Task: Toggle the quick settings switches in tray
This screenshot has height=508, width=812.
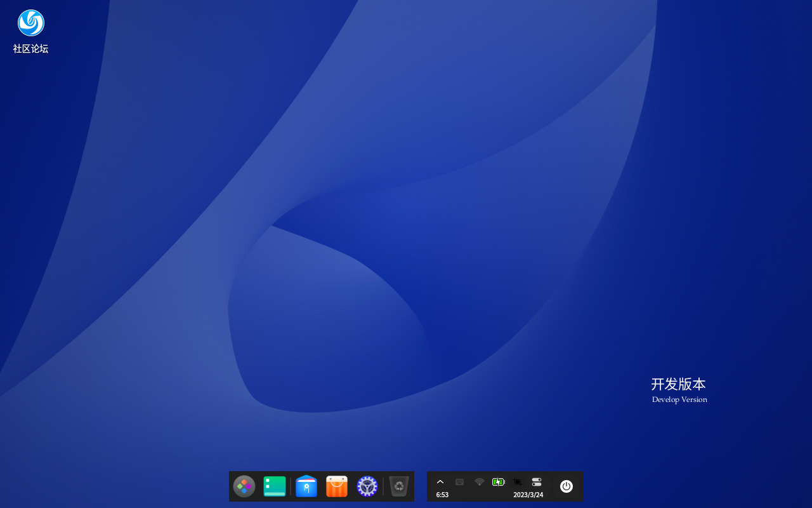Action: [536, 481]
